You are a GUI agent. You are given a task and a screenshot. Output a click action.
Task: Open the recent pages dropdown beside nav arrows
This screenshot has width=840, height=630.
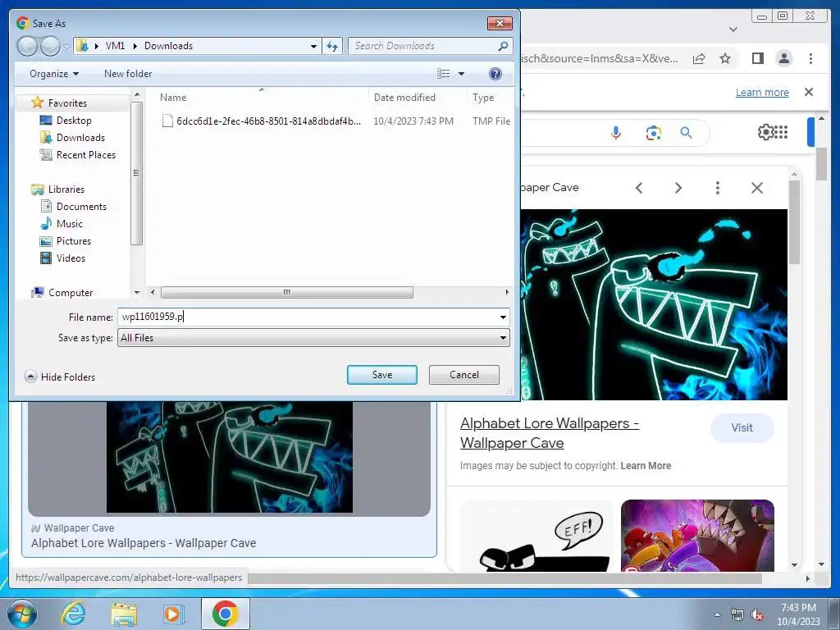tap(66, 47)
